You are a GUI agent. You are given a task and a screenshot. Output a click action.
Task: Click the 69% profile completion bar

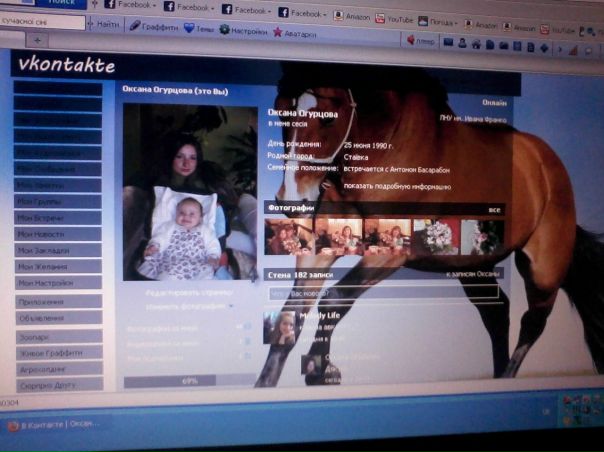[x=189, y=381]
